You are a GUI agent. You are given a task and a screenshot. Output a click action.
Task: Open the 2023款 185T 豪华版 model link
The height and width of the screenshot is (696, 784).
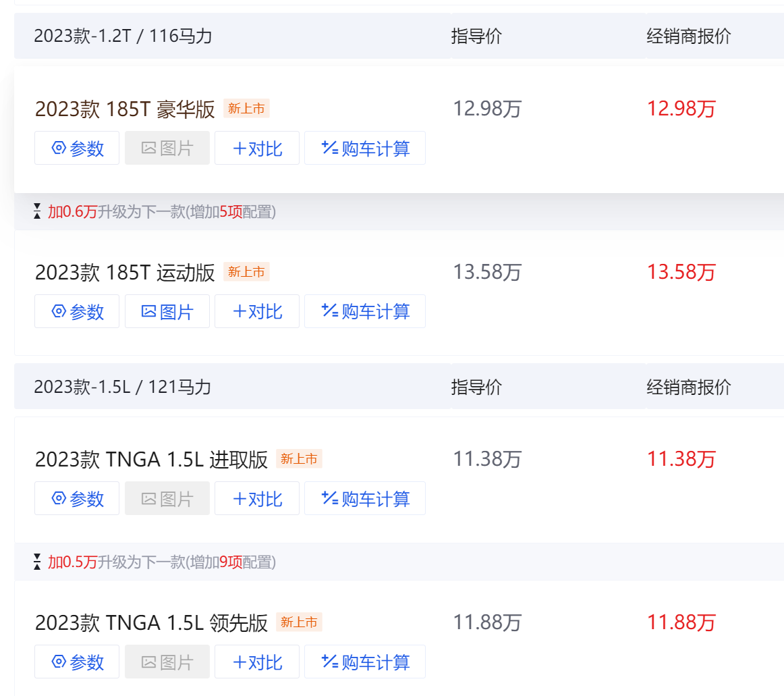(x=125, y=109)
